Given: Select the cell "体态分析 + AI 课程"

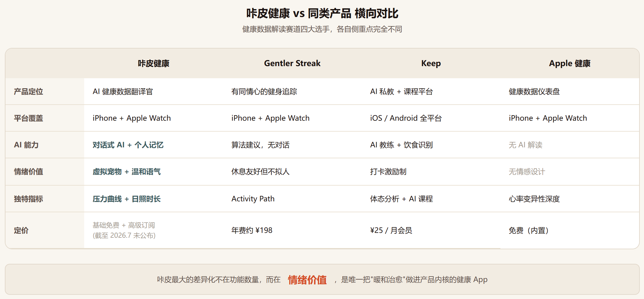Looking at the screenshot, I should point(401,199).
